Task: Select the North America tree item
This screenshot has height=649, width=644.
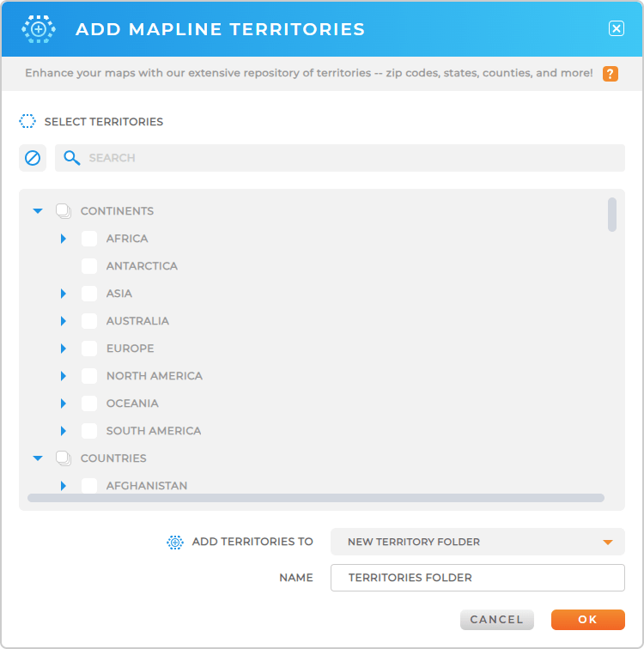Action: (x=155, y=376)
